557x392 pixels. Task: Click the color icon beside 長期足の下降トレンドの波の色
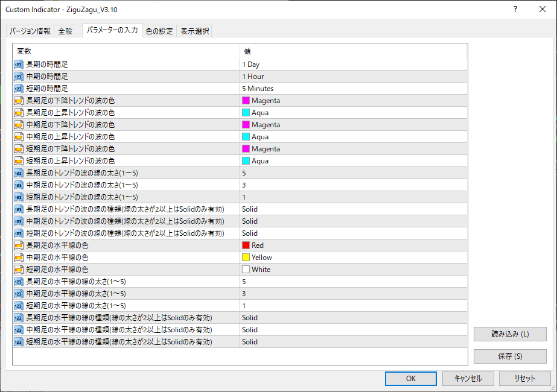(19, 101)
